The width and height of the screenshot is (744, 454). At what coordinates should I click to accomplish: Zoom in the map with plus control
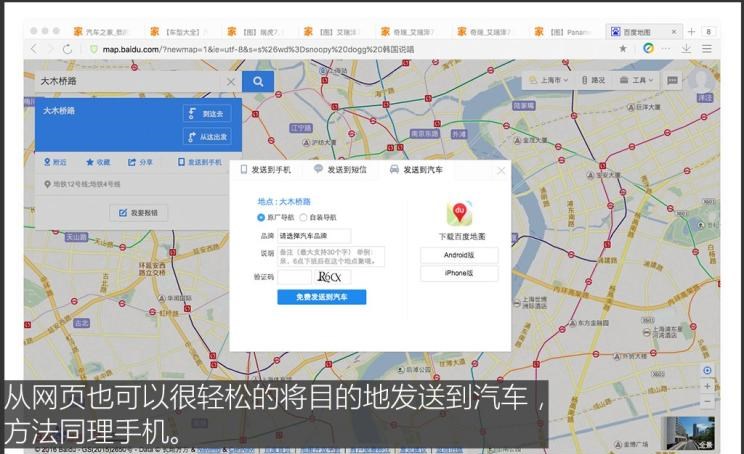tap(707, 386)
